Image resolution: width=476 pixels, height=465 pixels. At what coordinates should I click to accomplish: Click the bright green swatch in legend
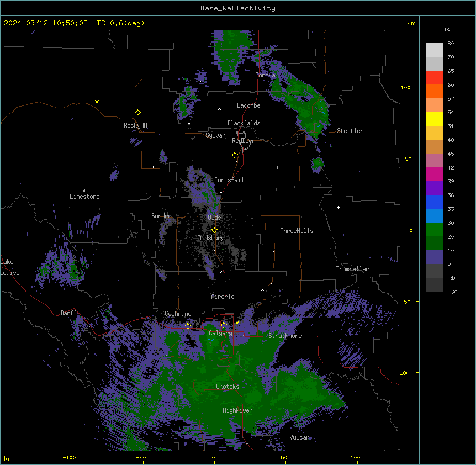coord(434,230)
